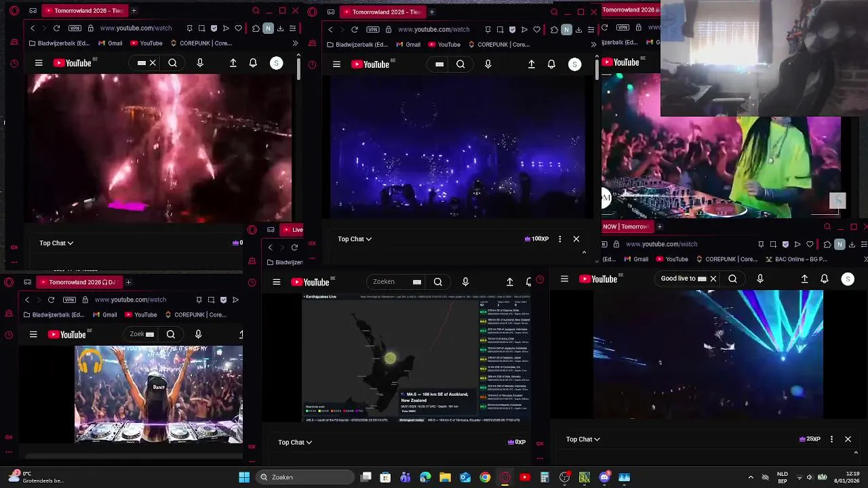This screenshot has width=868, height=488.
Task: Open downloads icon in pink fireworks window toolbar
Action: [x=280, y=28]
